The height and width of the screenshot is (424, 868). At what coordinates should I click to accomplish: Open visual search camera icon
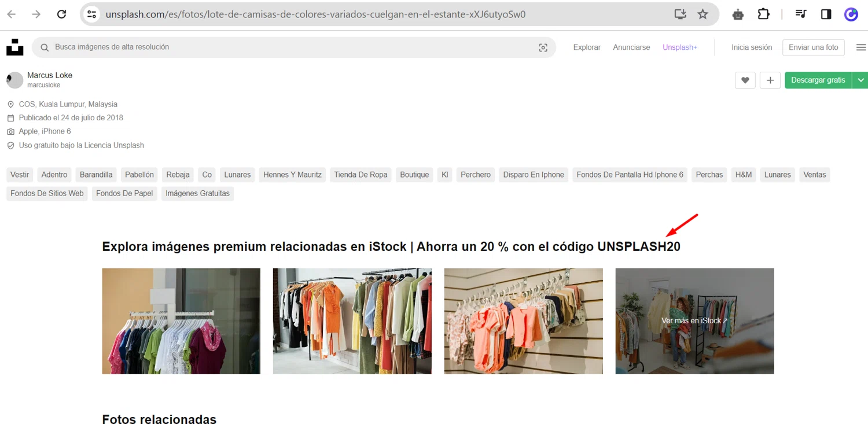pyautogui.click(x=543, y=47)
